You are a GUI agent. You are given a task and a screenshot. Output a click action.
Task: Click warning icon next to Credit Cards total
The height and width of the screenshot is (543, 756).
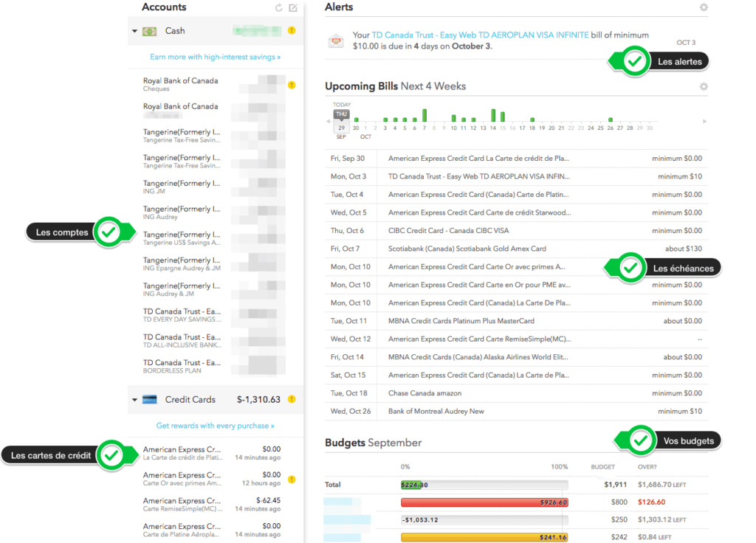pyautogui.click(x=292, y=400)
